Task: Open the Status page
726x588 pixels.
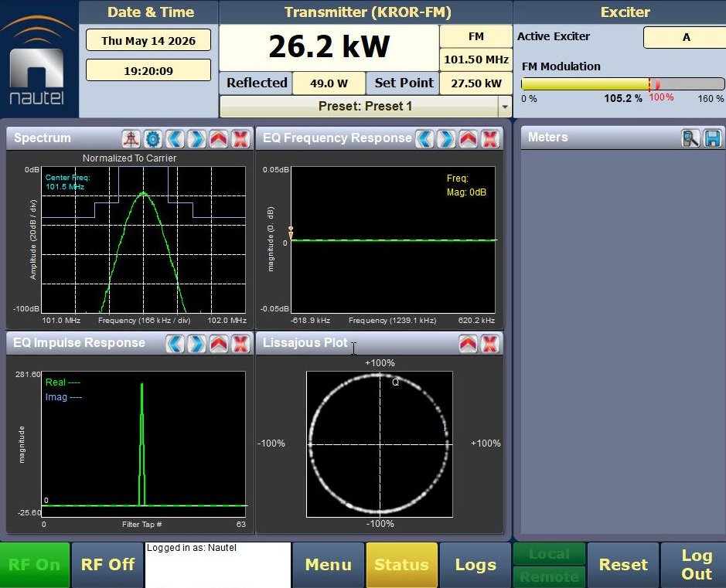Action: [401, 565]
